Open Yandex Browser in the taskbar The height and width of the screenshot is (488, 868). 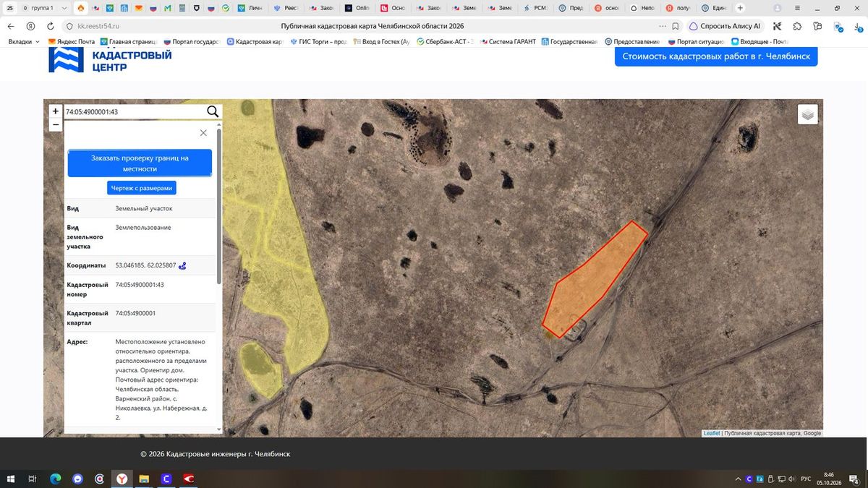point(122,479)
